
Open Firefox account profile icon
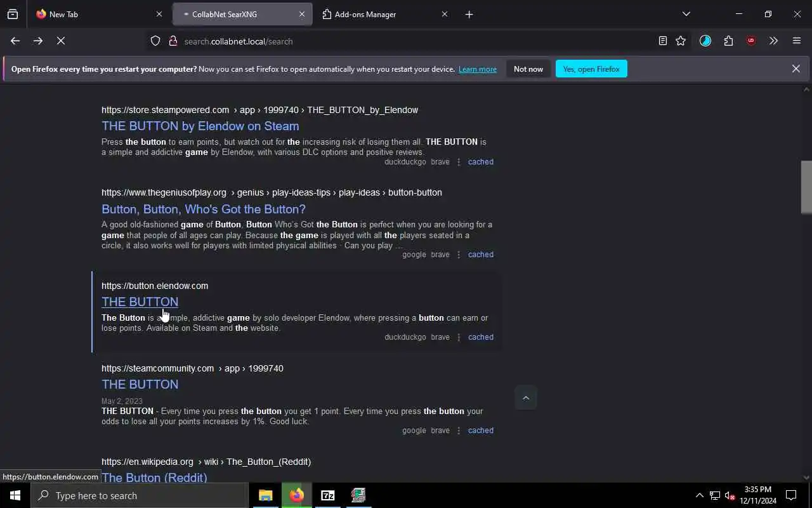705,41
